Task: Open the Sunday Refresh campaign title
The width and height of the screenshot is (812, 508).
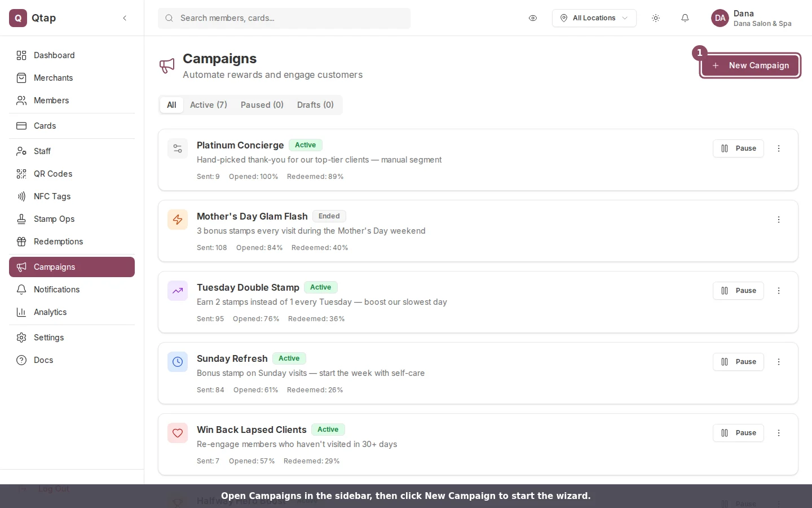Action: [232, 358]
